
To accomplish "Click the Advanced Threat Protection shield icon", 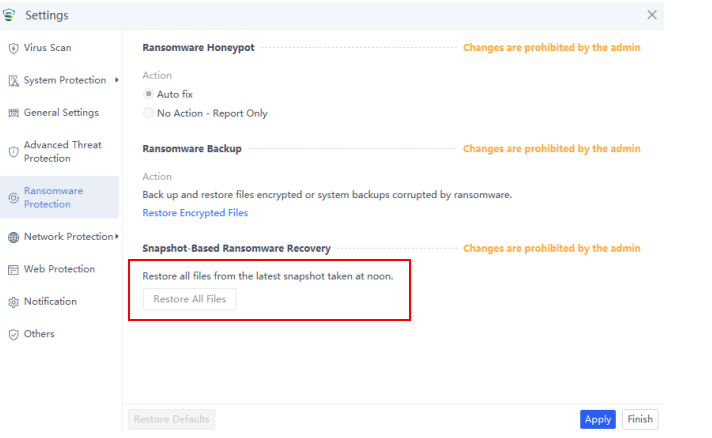I will pos(13,152).
